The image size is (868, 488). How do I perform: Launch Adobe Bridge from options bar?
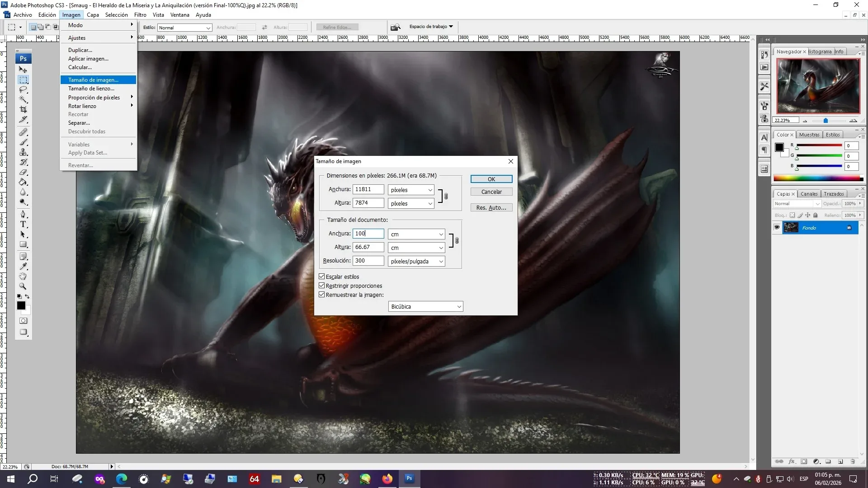(396, 27)
